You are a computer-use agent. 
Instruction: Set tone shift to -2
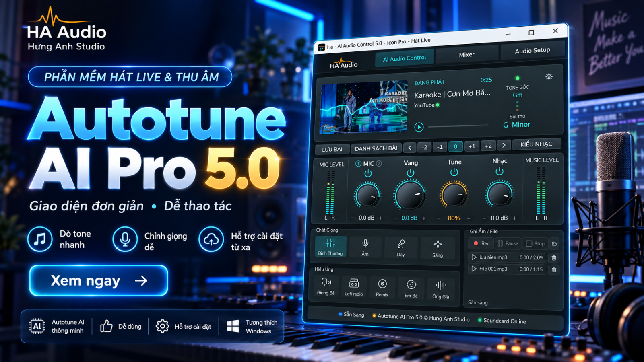pos(424,147)
